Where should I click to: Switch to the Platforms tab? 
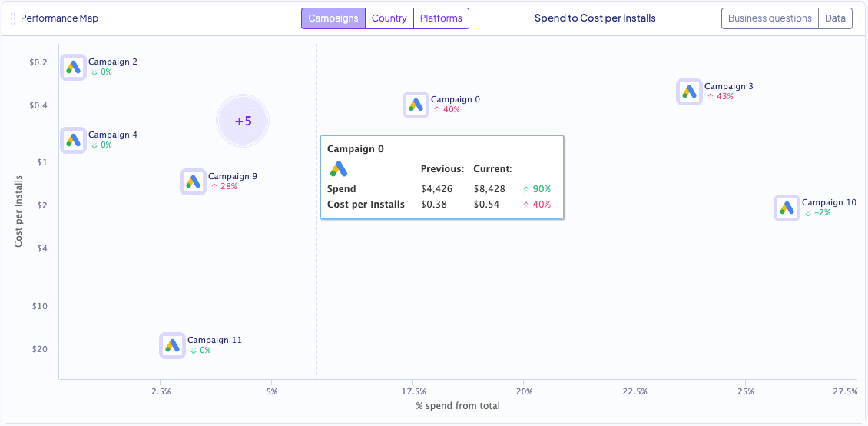[x=441, y=18]
